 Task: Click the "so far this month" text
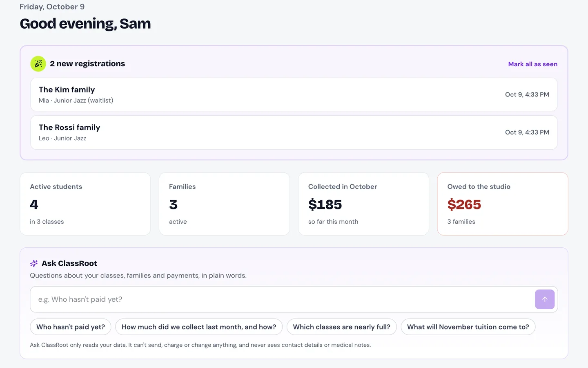[333, 222]
